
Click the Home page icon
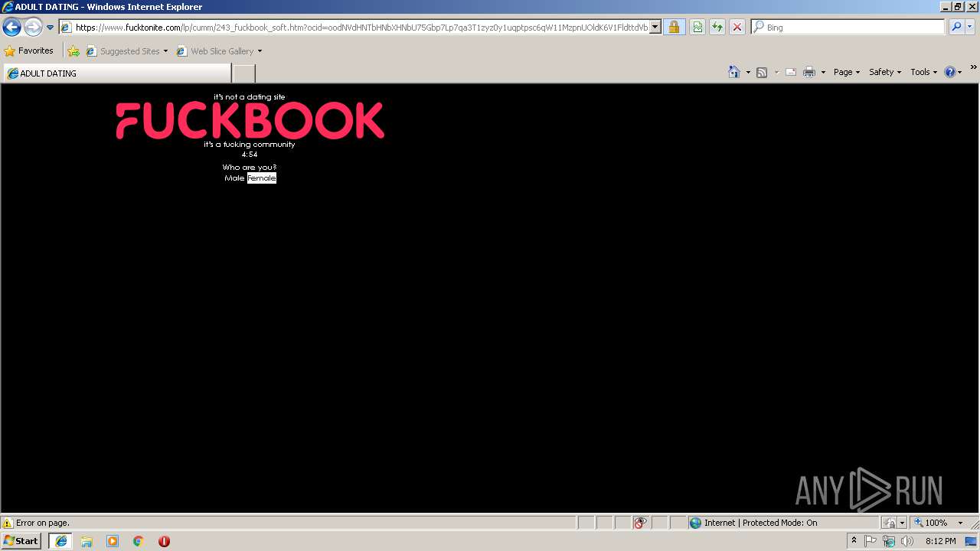click(x=734, y=72)
